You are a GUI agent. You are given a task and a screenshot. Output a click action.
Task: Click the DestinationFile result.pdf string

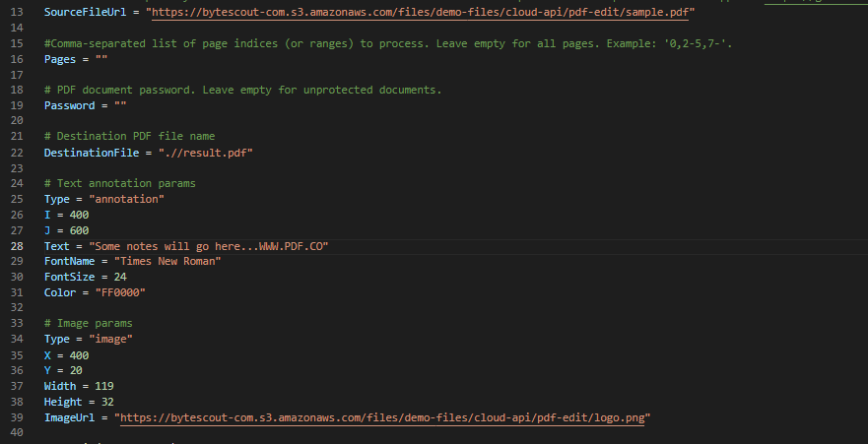coord(205,153)
